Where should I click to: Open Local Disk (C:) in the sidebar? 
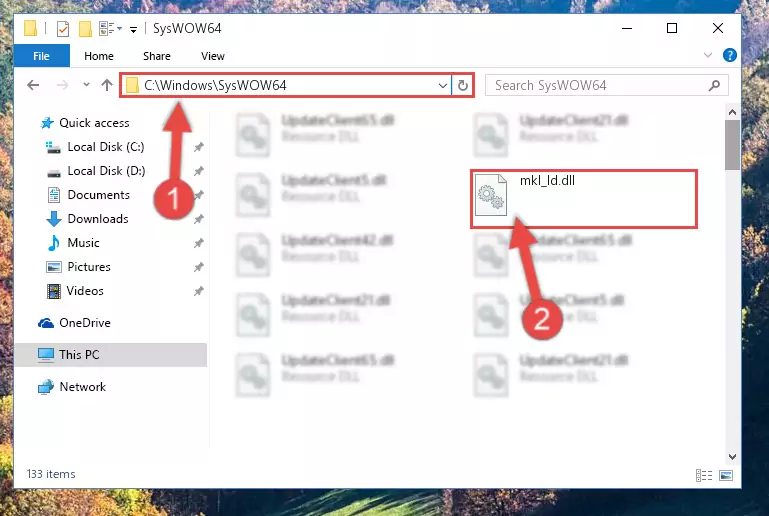(105, 147)
